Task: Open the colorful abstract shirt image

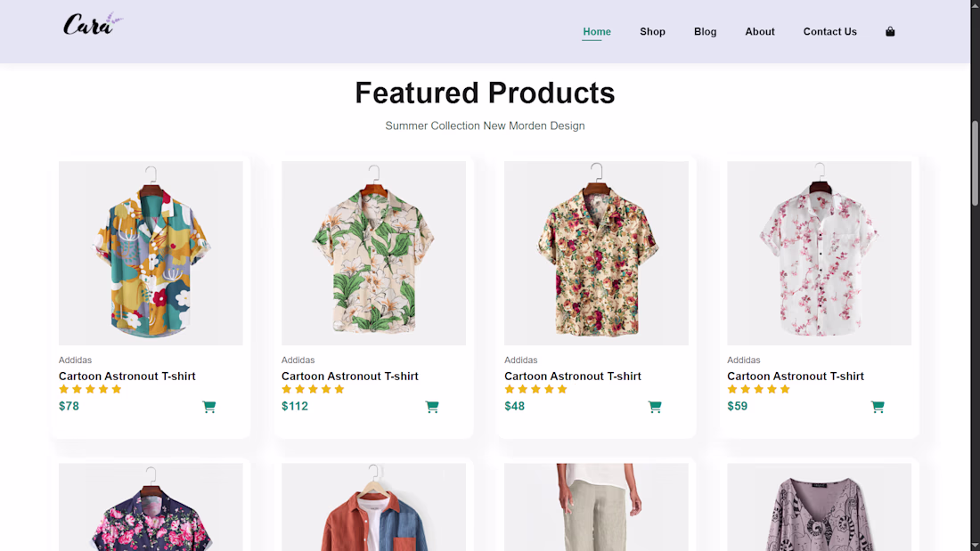Action: coord(151,253)
